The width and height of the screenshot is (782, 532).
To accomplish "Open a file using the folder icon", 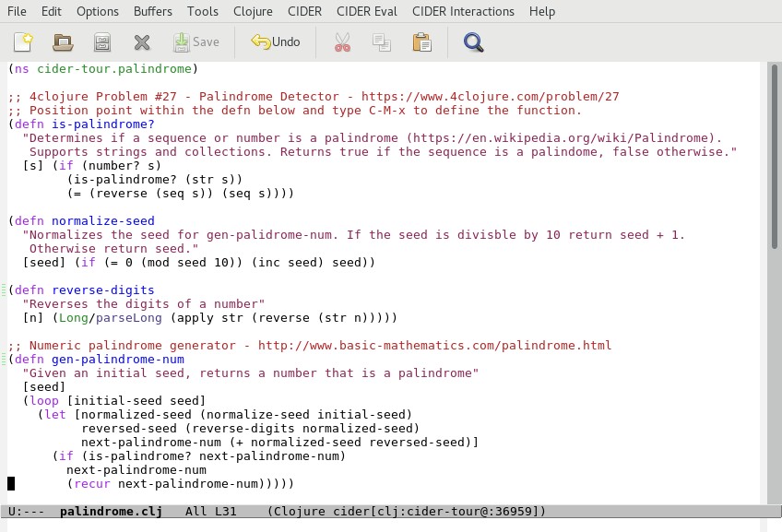I will pos(63,41).
